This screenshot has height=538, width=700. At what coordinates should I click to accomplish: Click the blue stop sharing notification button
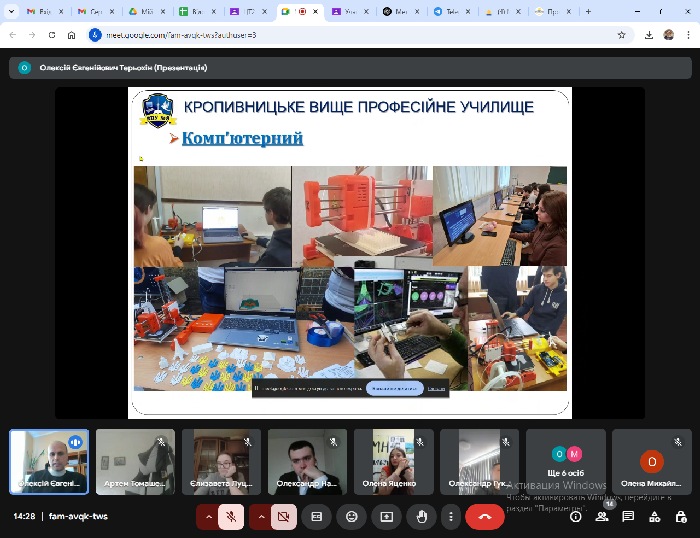pyautogui.click(x=394, y=388)
